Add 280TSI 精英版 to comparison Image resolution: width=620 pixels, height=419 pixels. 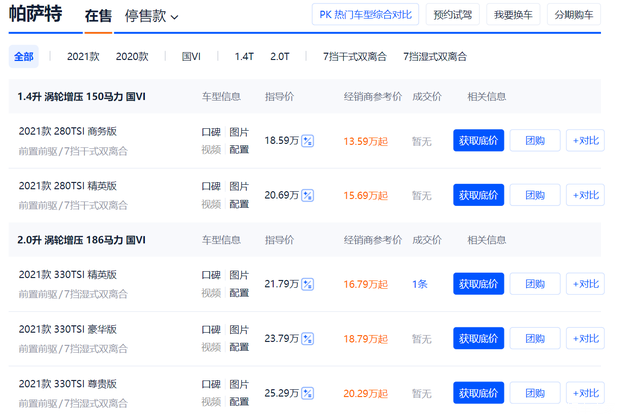(585, 195)
